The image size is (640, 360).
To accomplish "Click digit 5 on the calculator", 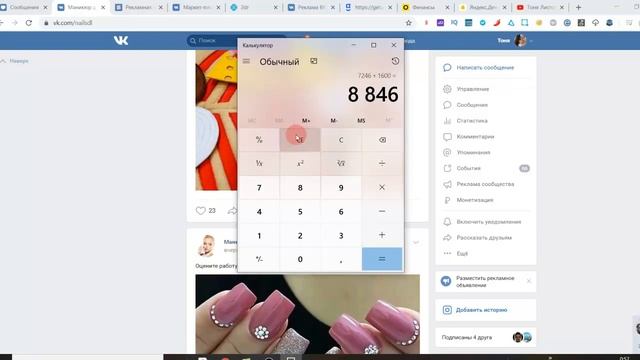I will [300, 212].
